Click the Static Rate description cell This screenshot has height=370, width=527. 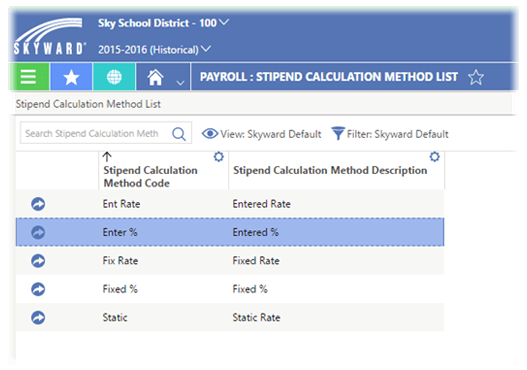[256, 318]
